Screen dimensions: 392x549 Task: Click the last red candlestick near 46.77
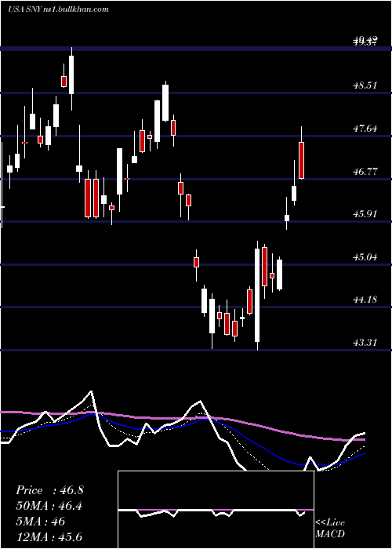tap(301, 160)
